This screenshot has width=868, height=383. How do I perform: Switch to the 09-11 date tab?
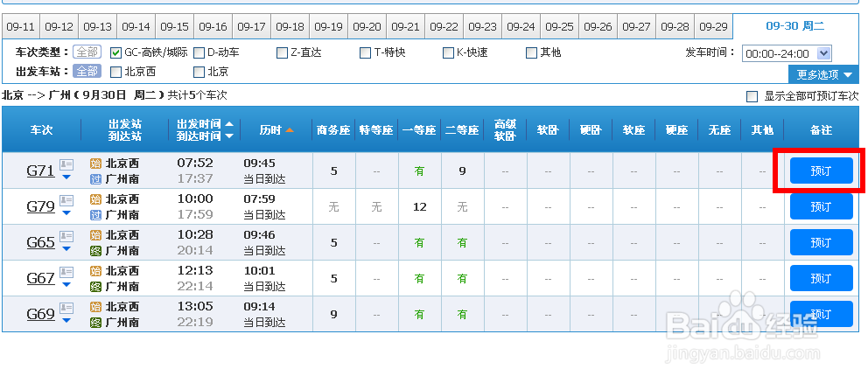click(x=21, y=26)
